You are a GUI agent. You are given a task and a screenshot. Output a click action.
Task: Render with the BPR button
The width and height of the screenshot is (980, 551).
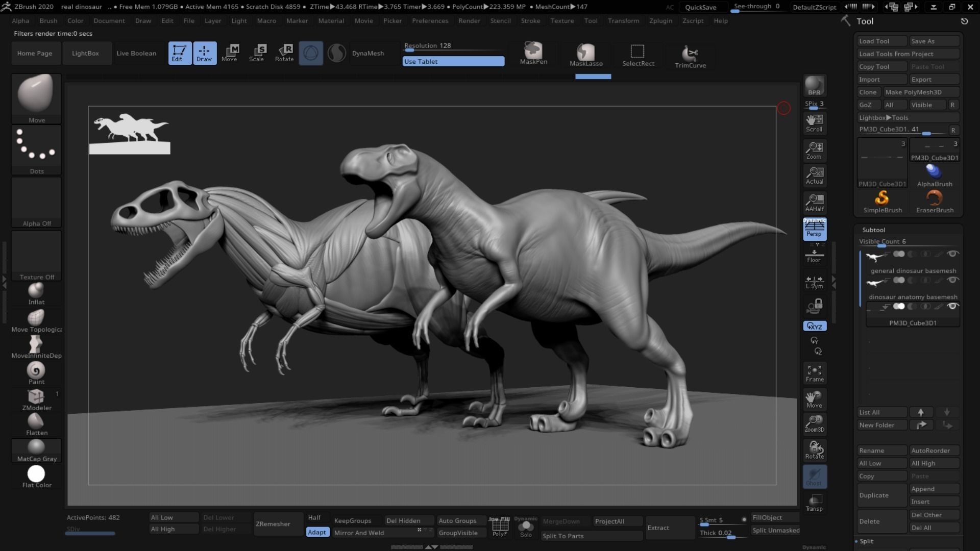pos(814,86)
